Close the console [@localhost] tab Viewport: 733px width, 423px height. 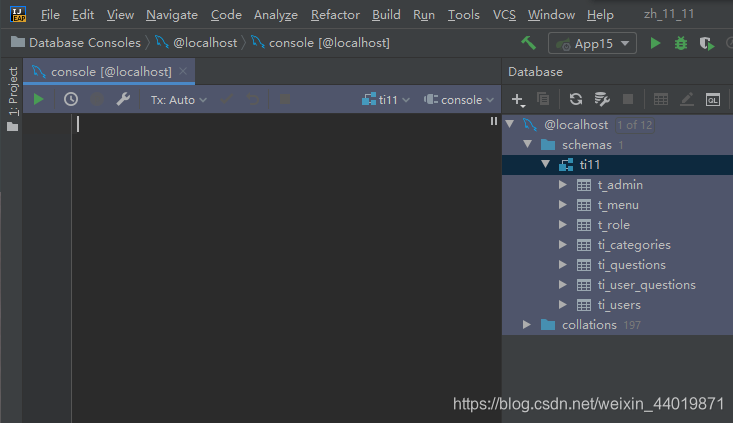(183, 71)
